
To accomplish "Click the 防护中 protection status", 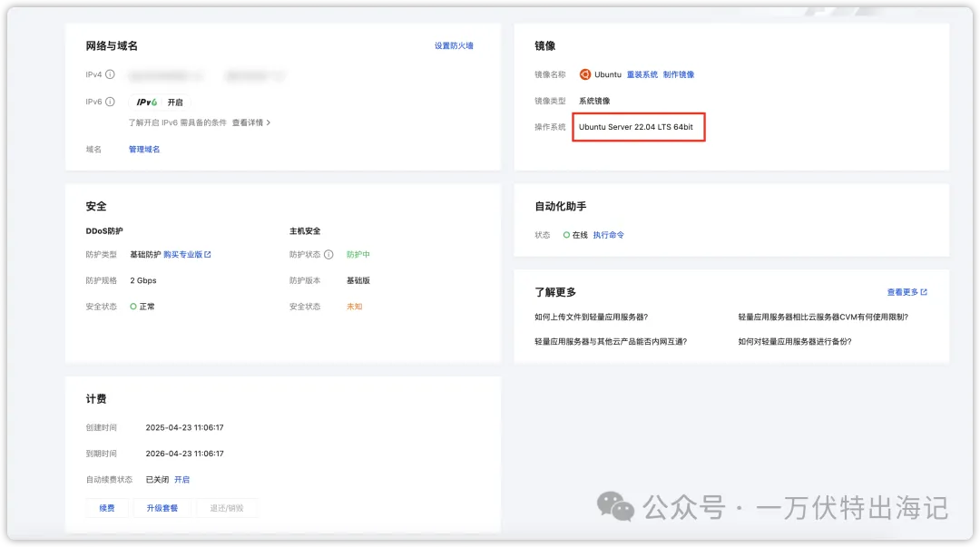I will pyautogui.click(x=358, y=254).
